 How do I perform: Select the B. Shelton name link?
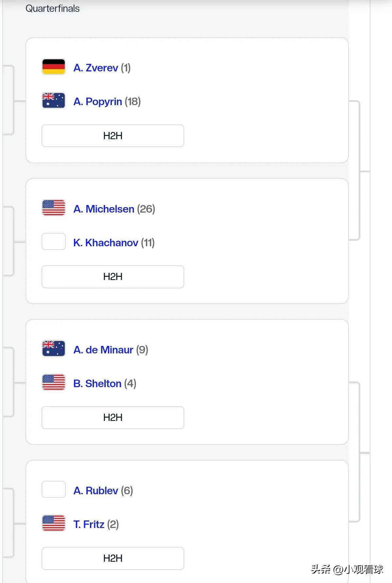(97, 384)
